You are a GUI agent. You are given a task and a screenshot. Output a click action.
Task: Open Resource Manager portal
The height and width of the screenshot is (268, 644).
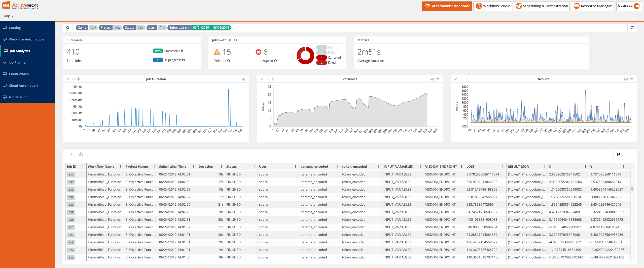click(x=592, y=6)
